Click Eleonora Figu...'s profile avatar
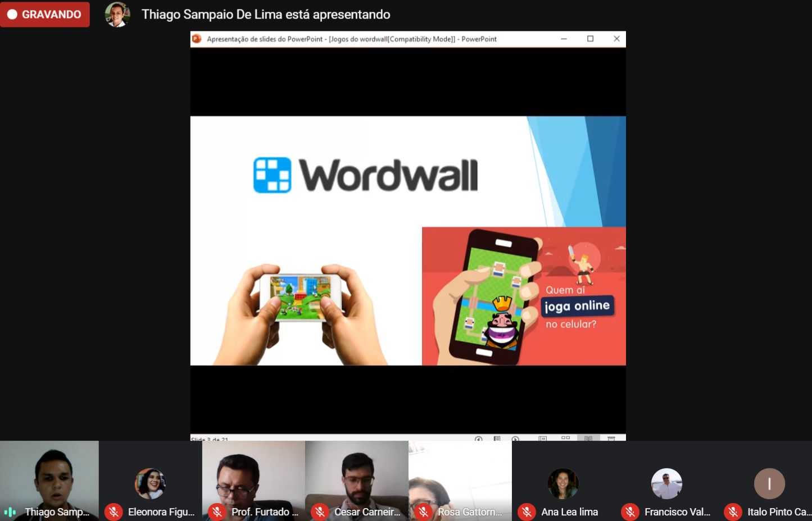812x521 pixels. 150,483
